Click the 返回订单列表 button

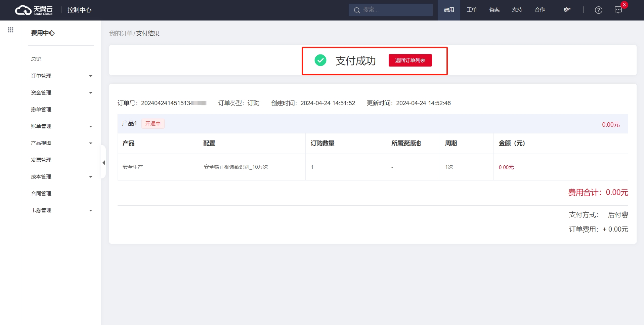tap(410, 60)
